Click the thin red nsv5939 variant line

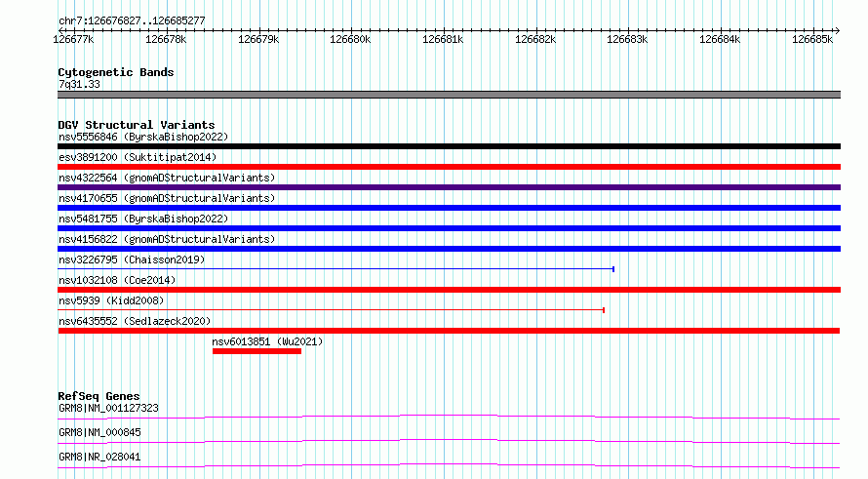tap(331, 310)
